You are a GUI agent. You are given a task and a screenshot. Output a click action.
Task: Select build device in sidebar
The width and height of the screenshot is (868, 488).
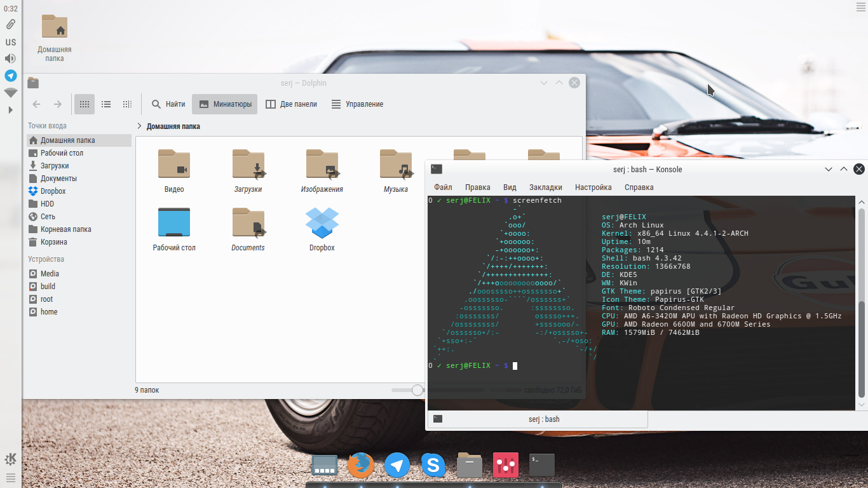coord(79,287)
